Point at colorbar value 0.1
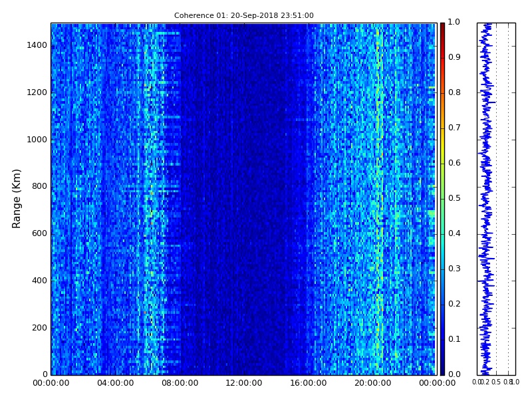This screenshot has height=399, width=532. point(454,339)
